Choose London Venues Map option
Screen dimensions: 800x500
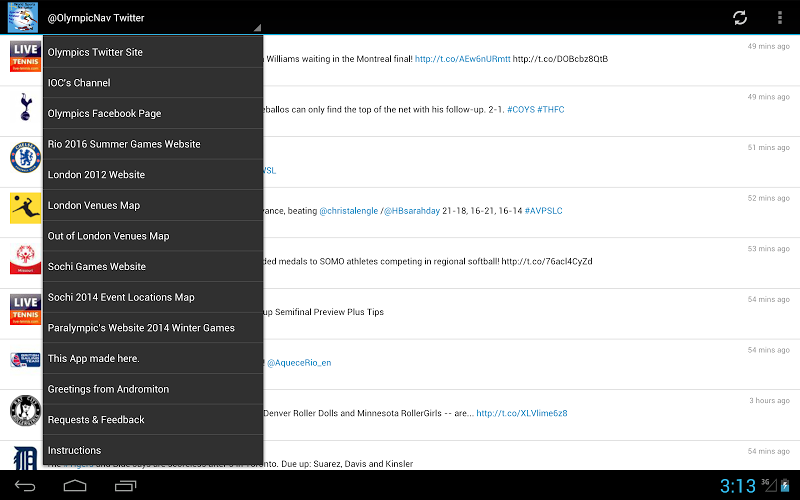click(153, 205)
